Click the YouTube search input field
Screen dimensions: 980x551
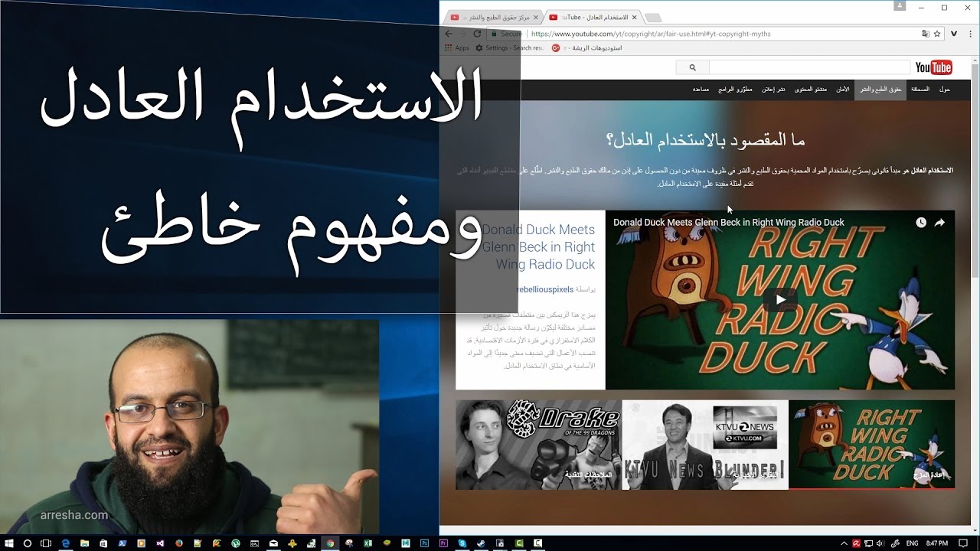click(809, 67)
